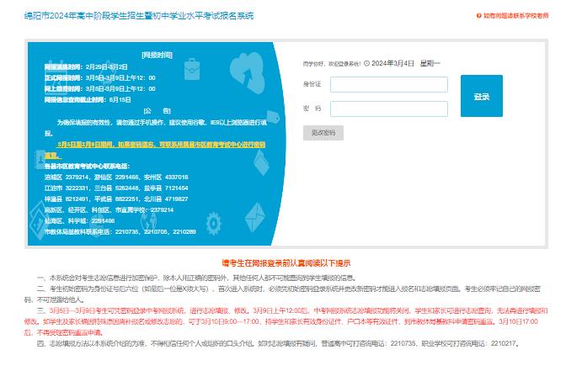Viewport: 582px width, 392px height.
Task: Click the line 高新区、经开区、科创区、市直属学校
Action: pyautogui.click(x=109, y=210)
